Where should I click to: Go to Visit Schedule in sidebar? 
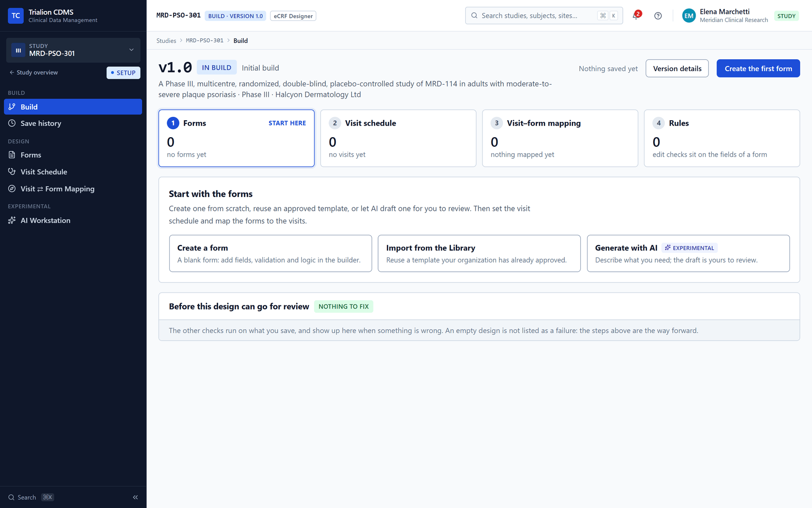tap(73, 171)
